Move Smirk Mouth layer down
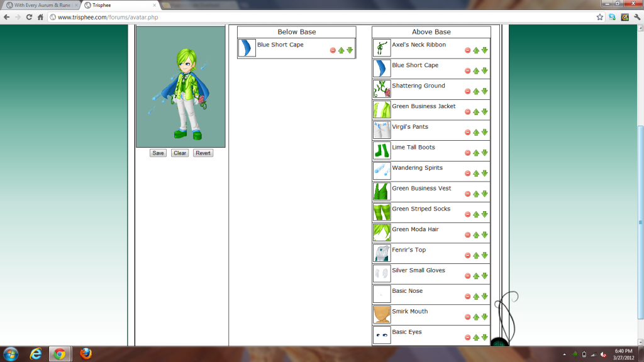Screen dimensions: 644x362 pos(485,317)
